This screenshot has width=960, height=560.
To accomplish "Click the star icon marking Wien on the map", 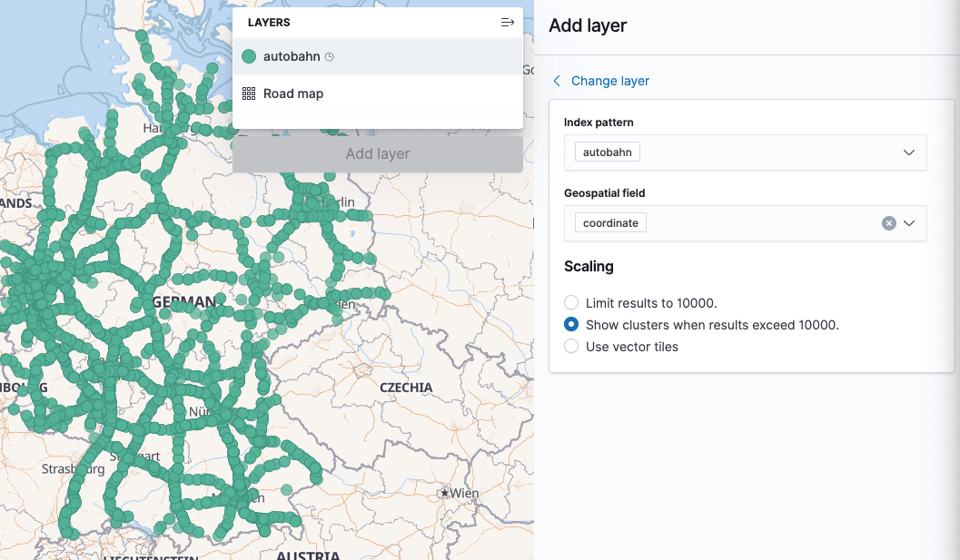I will click(x=445, y=493).
